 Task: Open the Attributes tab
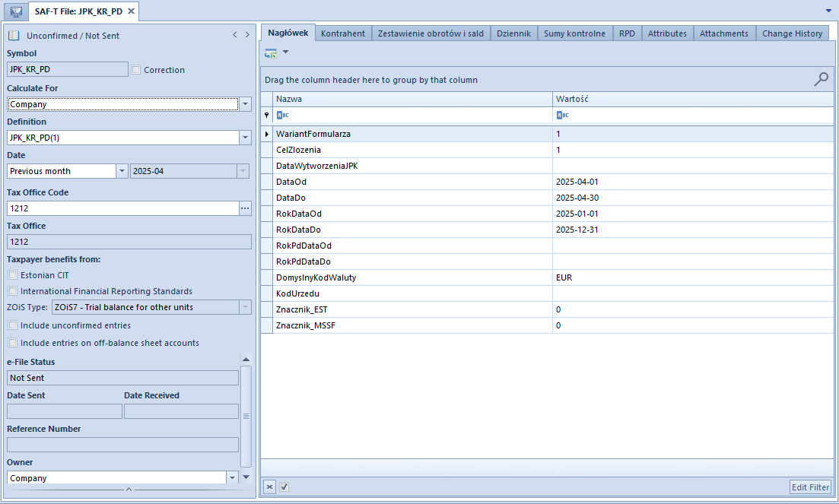667,33
